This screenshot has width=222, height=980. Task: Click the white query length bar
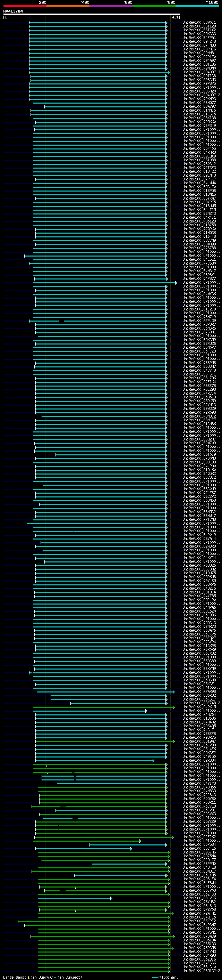[92, 14]
